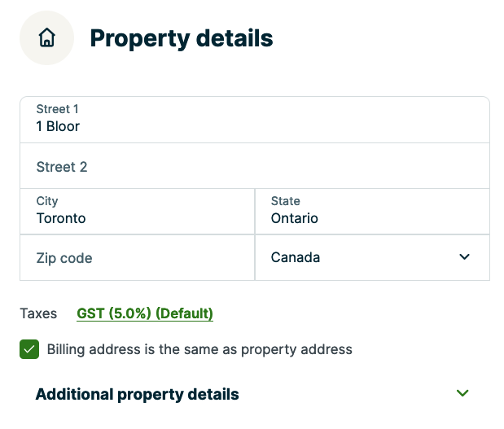This screenshot has width=504, height=429.
Task: Open the GST (5.0%) (Default) tax link
Action: [145, 313]
